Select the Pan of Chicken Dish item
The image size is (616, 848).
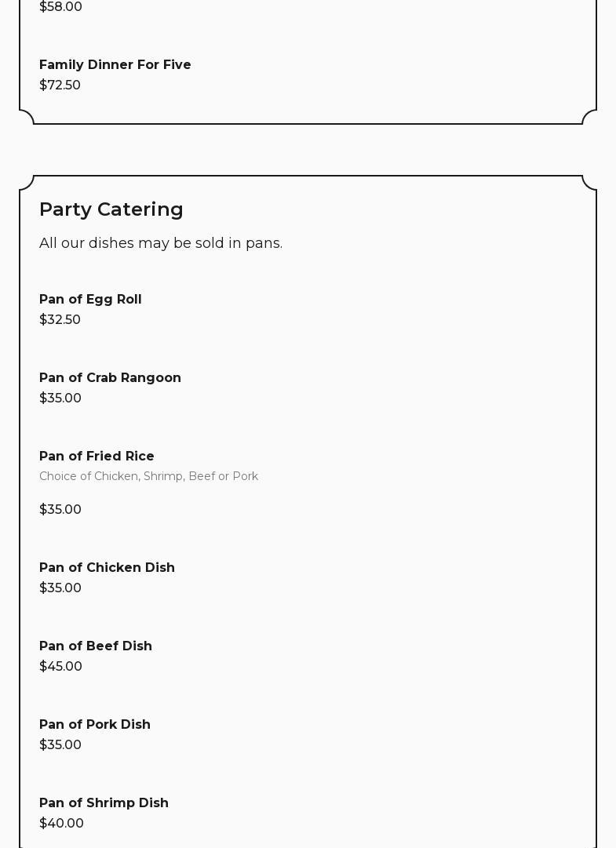click(107, 567)
